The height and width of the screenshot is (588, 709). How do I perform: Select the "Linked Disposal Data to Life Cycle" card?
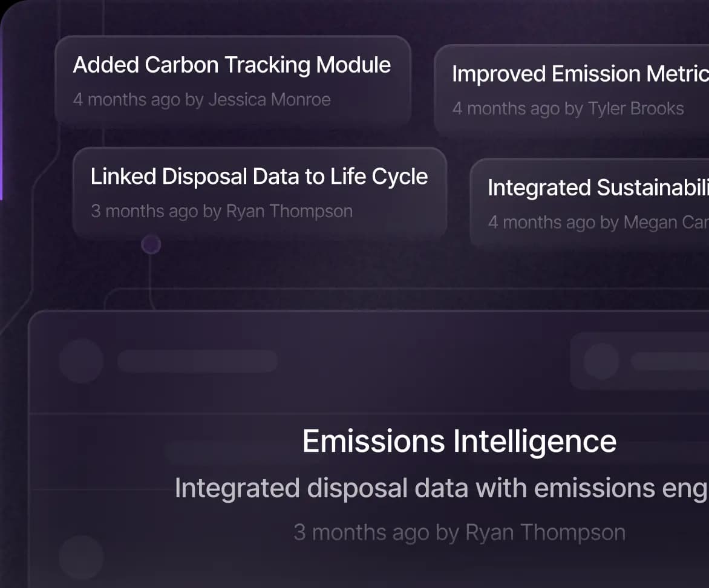pos(259,192)
